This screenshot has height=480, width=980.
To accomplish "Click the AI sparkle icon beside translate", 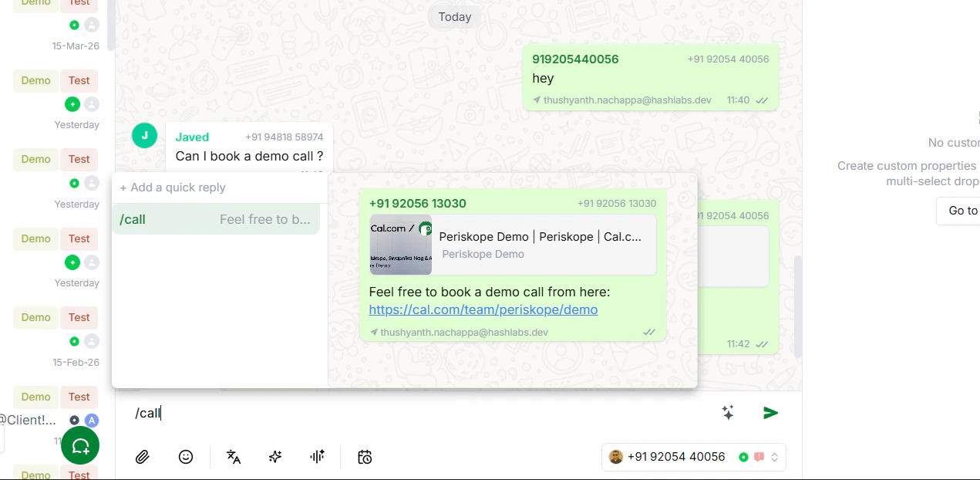I will [x=275, y=457].
